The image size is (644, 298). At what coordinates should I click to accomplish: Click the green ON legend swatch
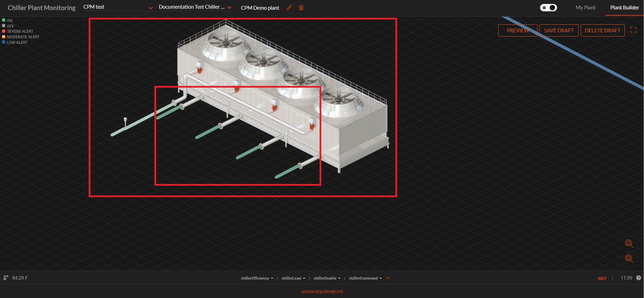click(x=3, y=20)
